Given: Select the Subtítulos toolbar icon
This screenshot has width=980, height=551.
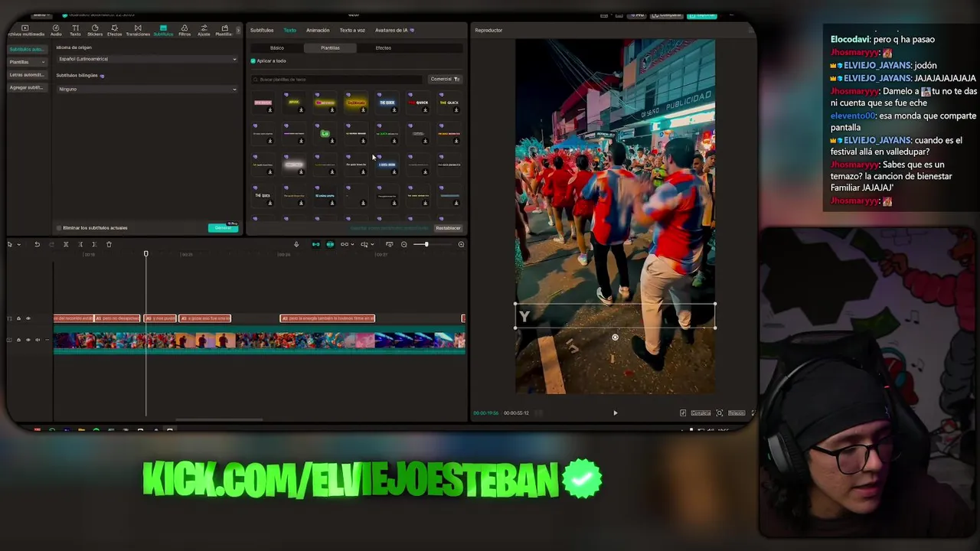Looking at the screenshot, I should (x=163, y=31).
